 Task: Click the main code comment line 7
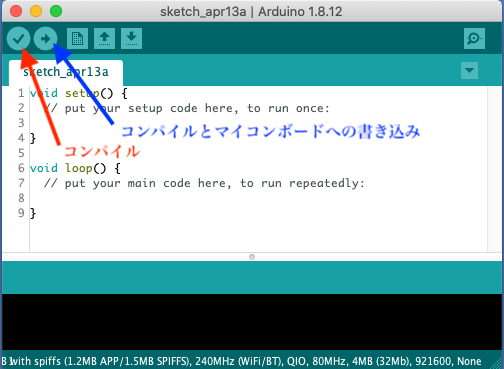[204, 183]
